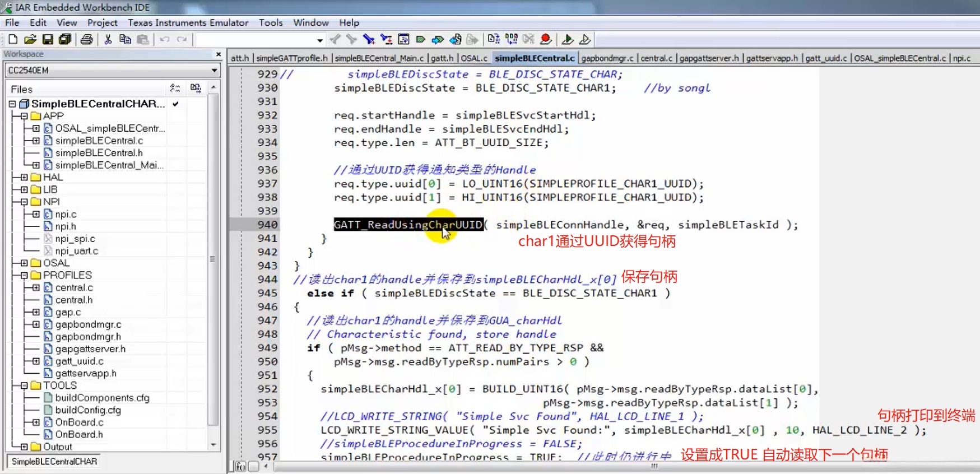Screen dimensions: 980x474
Task: Click the Replace toolbar icon
Action: [x=386, y=39]
